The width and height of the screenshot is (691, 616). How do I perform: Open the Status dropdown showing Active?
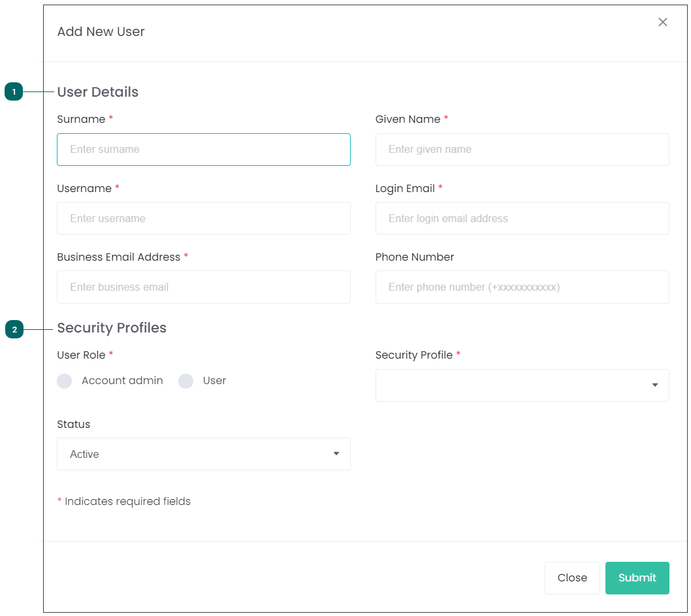click(x=204, y=454)
